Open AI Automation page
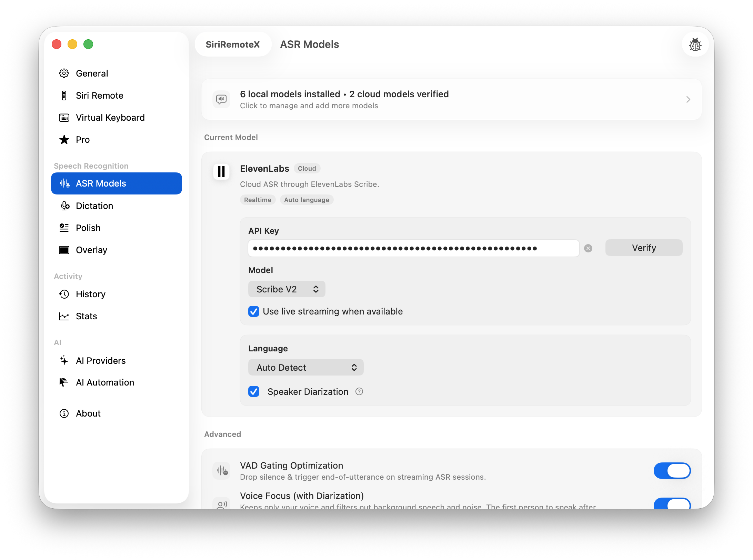The width and height of the screenshot is (753, 560). (x=117, y=382)
